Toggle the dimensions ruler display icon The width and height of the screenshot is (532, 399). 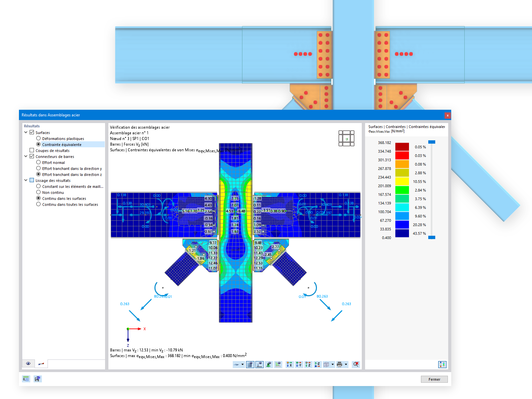(278, 364)
